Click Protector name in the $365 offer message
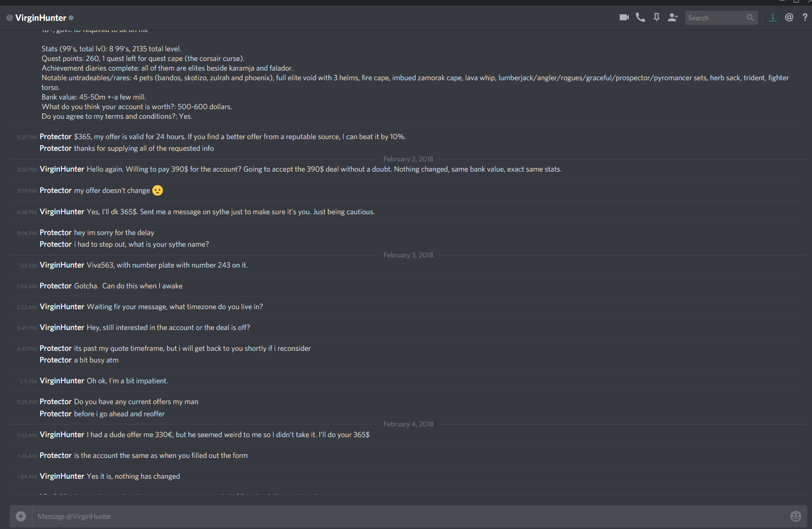 tap(55, 137)
